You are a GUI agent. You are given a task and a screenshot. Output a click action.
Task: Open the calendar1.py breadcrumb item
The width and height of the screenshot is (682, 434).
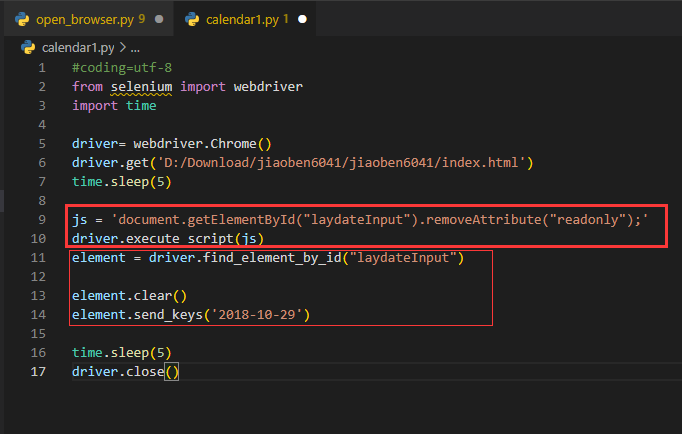pos(78,48)
